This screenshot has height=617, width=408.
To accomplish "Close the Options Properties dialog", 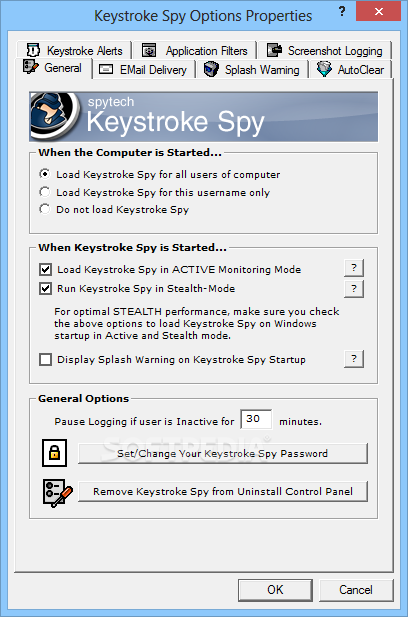I will click(378, 11).
